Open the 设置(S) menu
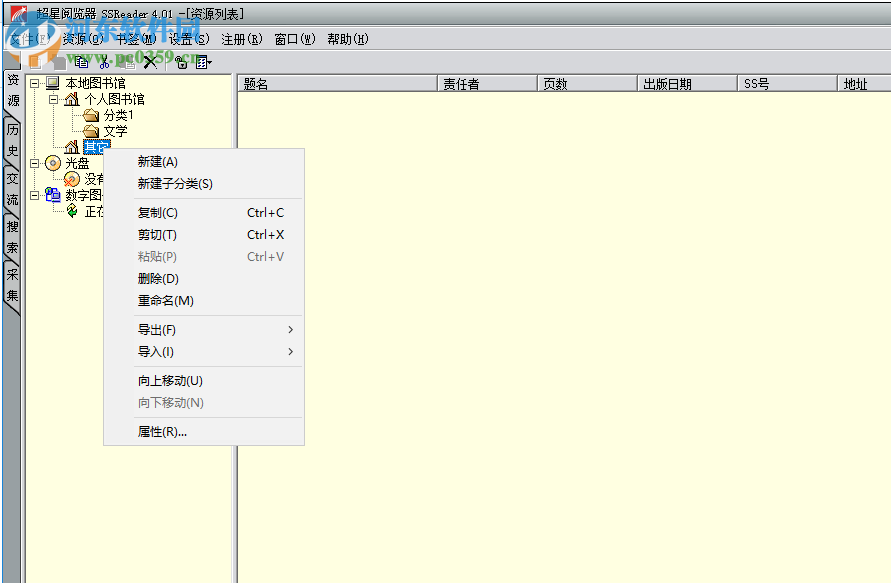Image resolution: width=891 pixels, height=583 pixels. [190, 38]
